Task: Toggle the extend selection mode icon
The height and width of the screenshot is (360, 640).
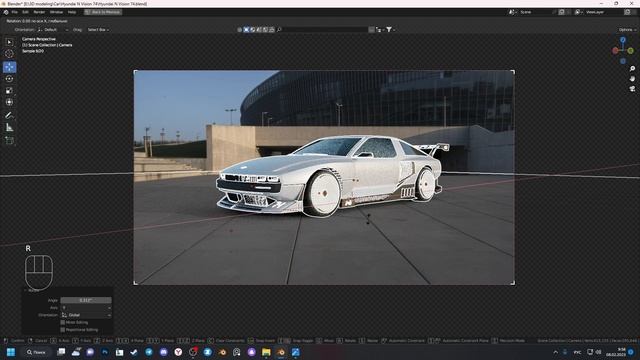Action: [x=253, y=30]
